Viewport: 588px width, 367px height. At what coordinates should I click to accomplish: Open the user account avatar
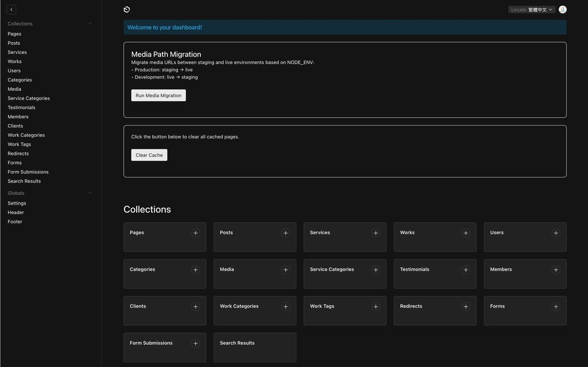point(563,10)
